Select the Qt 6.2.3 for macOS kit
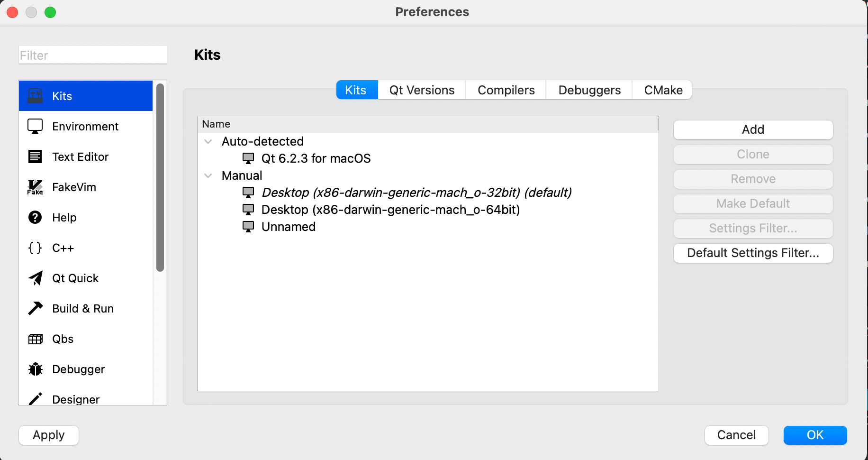The width and height of the screenshot is (868, 460). coord(316,159)
